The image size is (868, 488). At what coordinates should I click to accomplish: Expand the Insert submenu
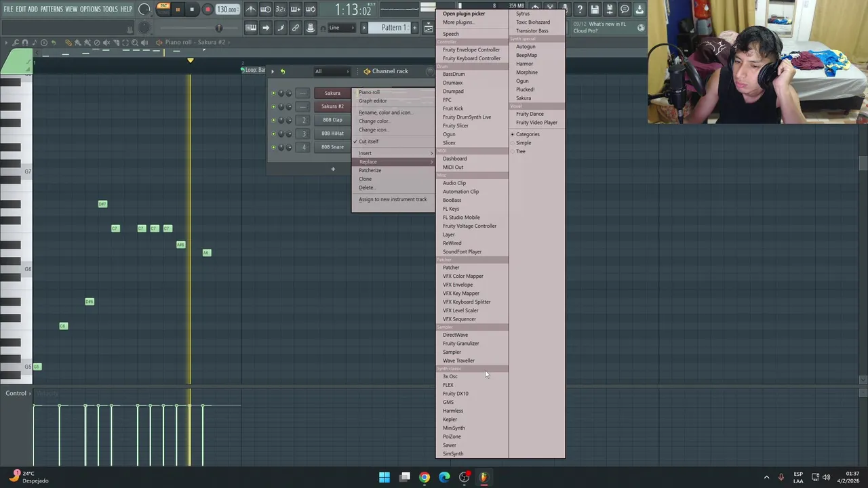393,153
